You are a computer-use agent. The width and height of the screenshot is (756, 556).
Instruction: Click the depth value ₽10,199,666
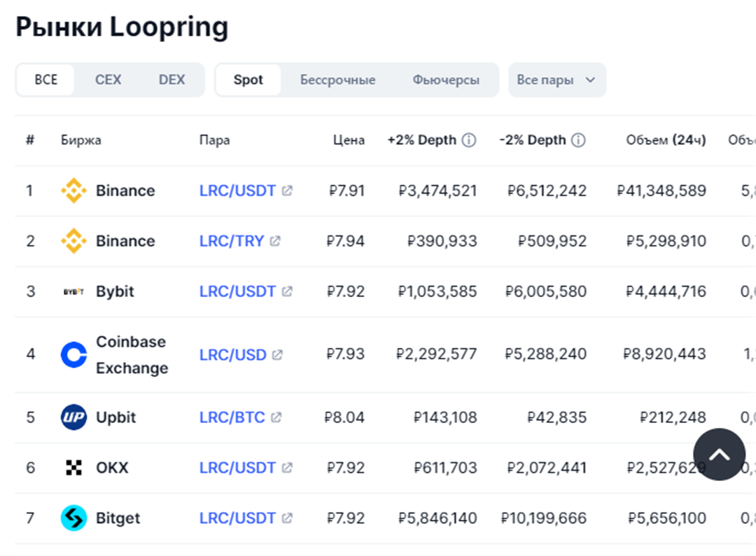pyautogui.click(x=544, y=518)
